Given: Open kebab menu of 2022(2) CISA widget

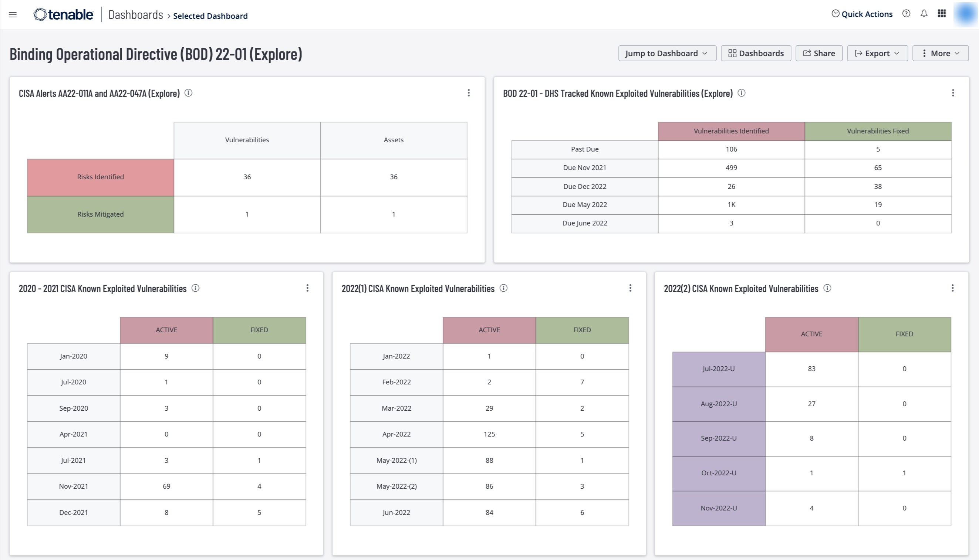Looking at the screenshot, I should pyautogui.click(x=953, y=288).
